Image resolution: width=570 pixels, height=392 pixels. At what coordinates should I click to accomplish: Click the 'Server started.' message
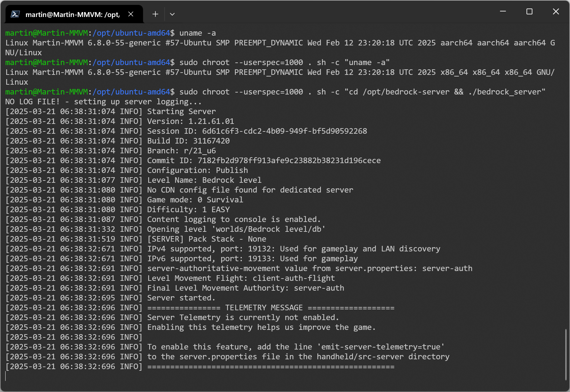click(x=181, y=298)
